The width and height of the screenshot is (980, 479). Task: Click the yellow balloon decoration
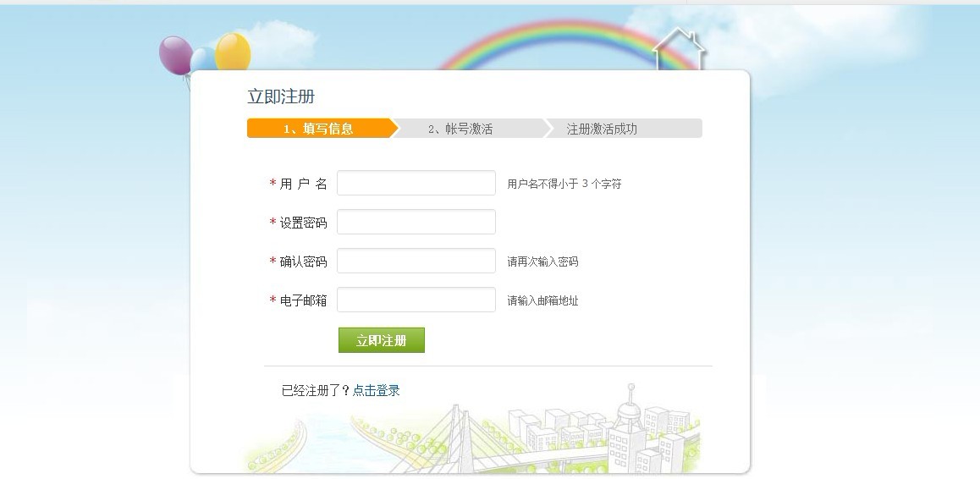click(234, 51)
